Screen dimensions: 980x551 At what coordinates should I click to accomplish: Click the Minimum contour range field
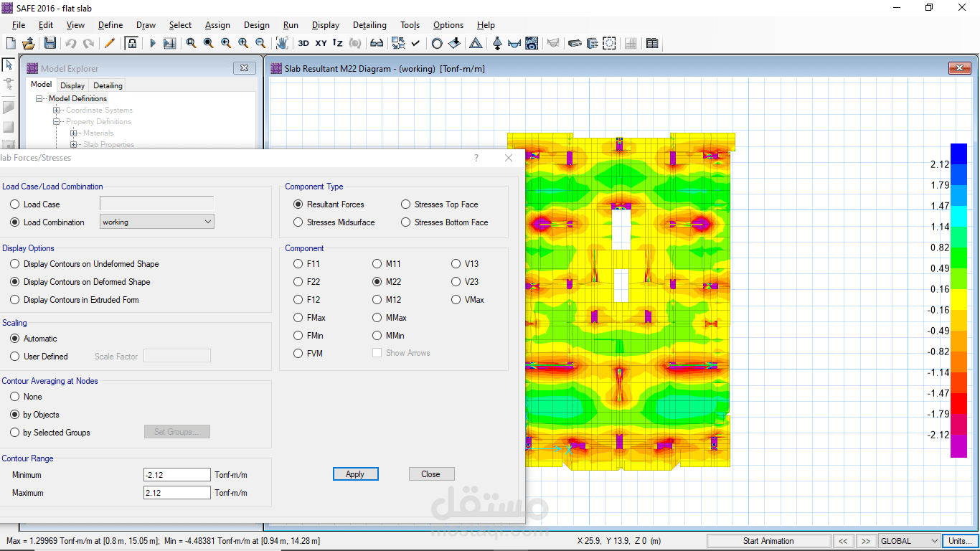pyautogui.click(x=176, y=475)
